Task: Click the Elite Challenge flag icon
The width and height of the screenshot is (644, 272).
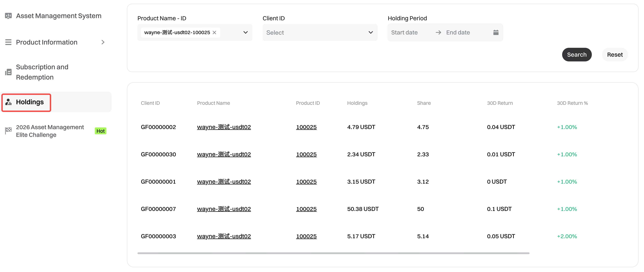Action: click(x=8, y=131)
